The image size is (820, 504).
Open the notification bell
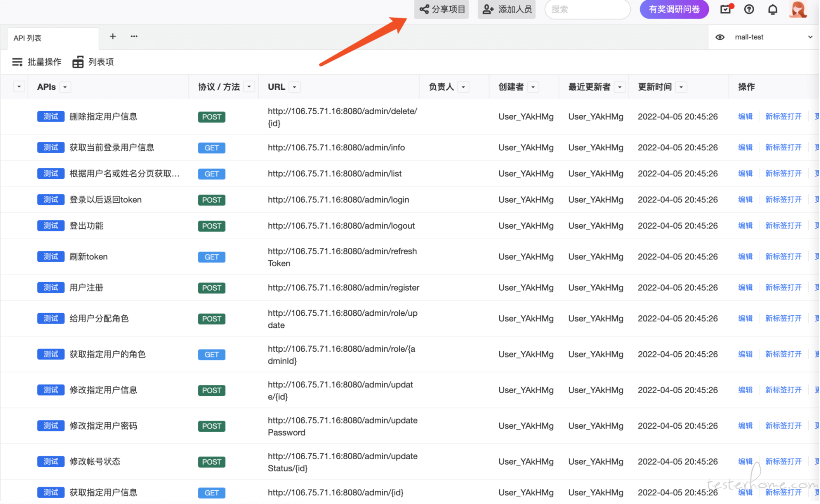click(773, 9)
